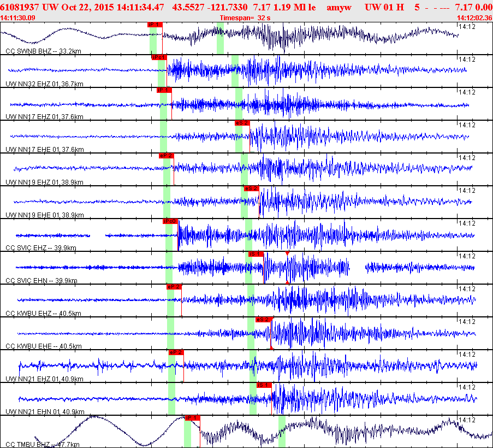The image size is (493, 448).
Task: Click the event ID 61081937 in header
Action: click(22, 7)
